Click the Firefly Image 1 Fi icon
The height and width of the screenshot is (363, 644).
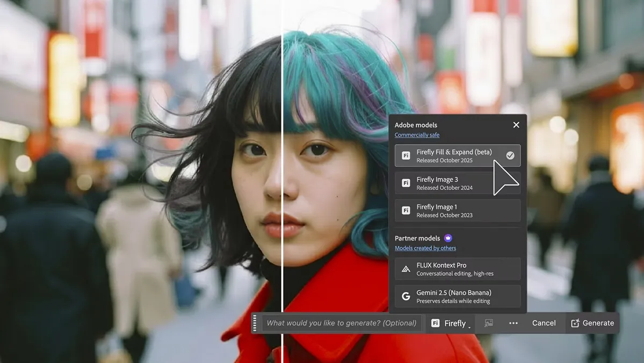point(406,211)
